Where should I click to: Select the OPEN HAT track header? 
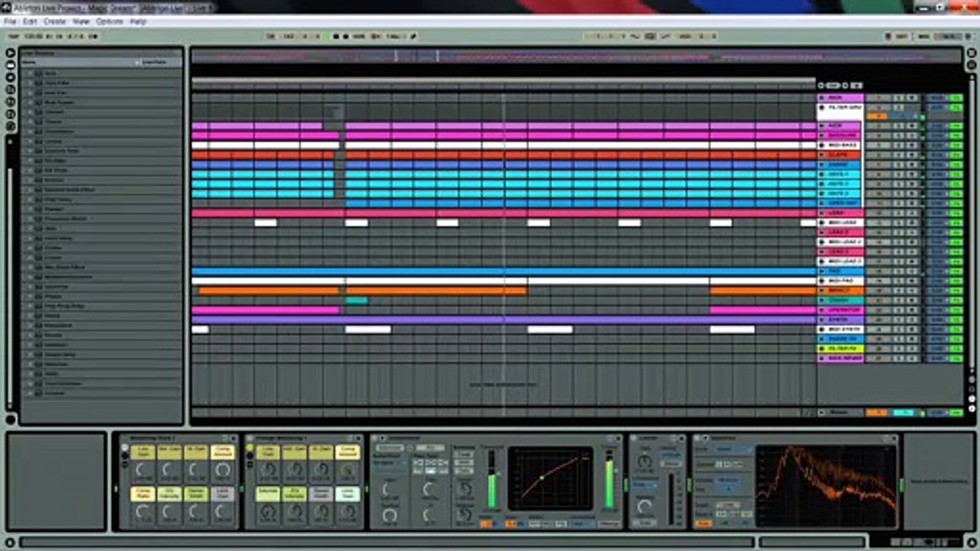click(840, 204)
